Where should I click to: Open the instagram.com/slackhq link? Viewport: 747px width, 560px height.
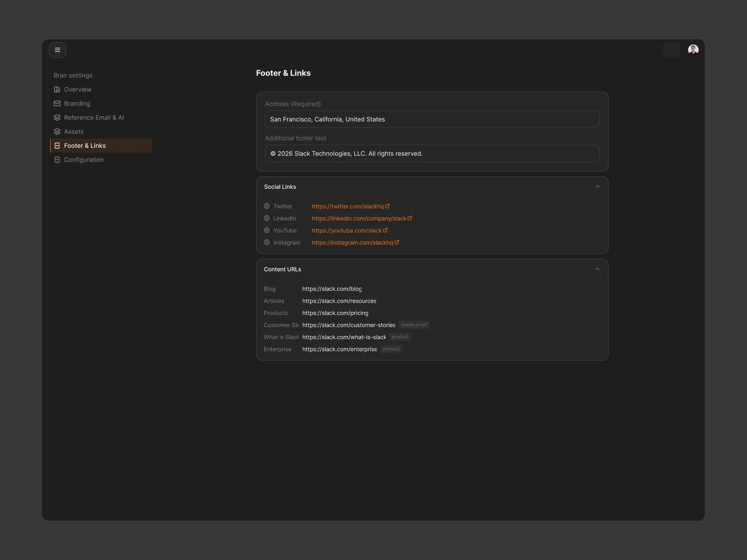(352, 243)
